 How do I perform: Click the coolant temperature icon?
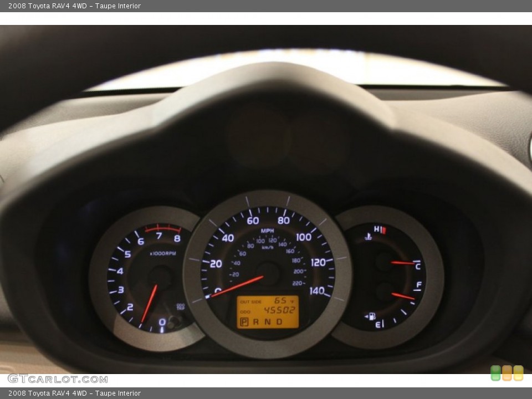coord(368,236)
